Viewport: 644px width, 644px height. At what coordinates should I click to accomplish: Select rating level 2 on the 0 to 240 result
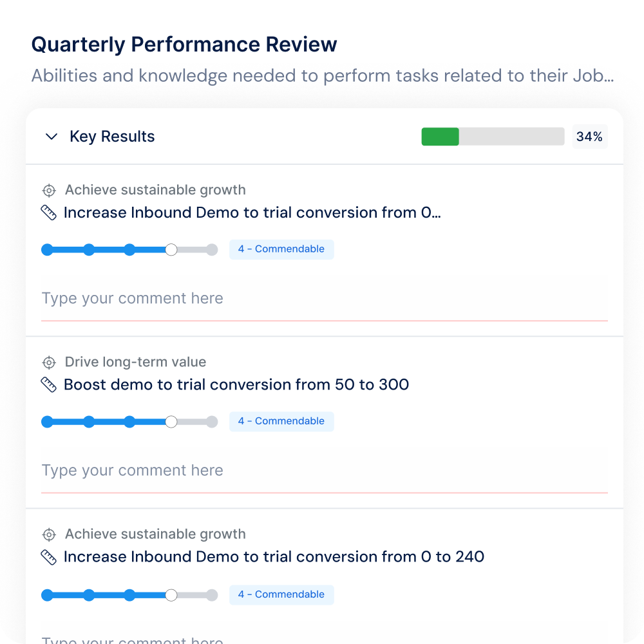(89, 595)
